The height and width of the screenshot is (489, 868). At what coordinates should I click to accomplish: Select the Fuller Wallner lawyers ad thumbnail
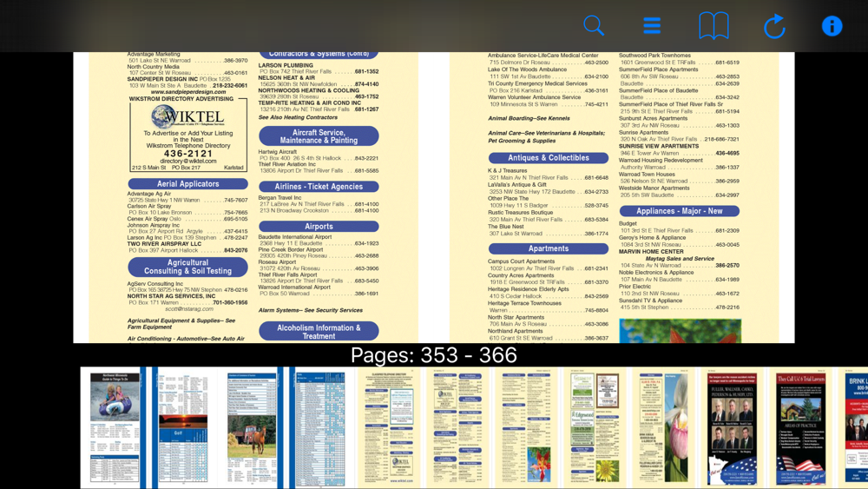[x=733, y=427]
